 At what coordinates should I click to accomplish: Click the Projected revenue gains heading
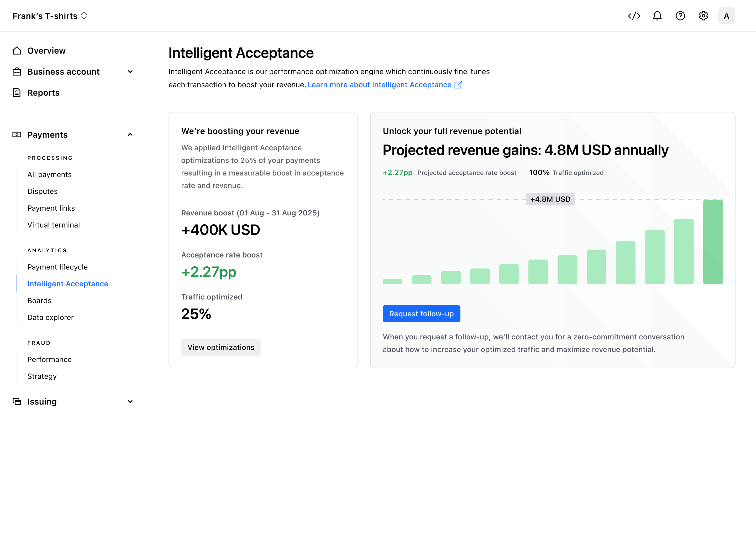click(525, 150)
